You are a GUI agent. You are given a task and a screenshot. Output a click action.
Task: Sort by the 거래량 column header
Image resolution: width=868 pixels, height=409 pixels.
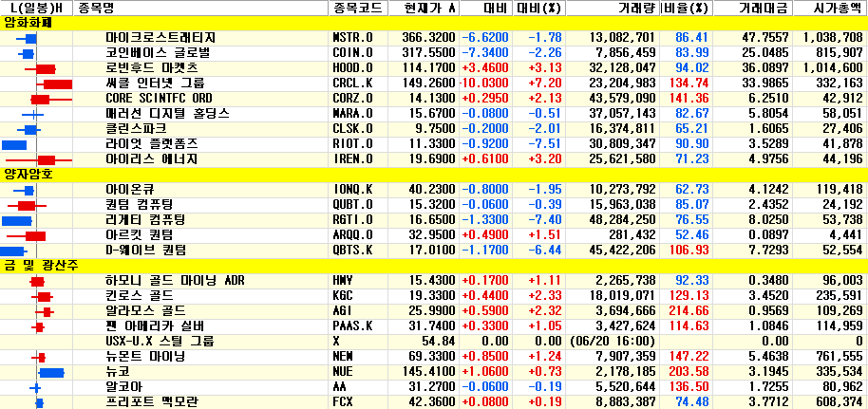613,9
